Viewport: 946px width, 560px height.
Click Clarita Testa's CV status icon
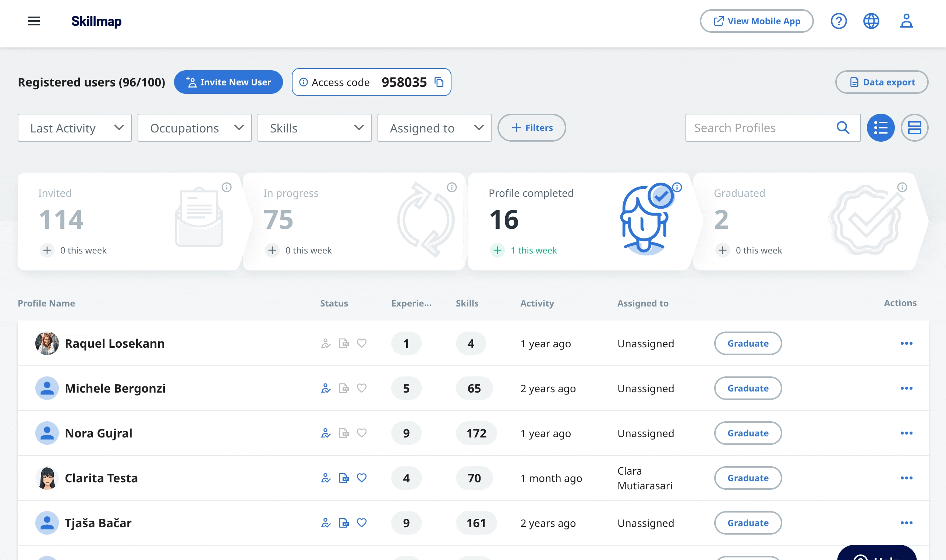point(344,478)
